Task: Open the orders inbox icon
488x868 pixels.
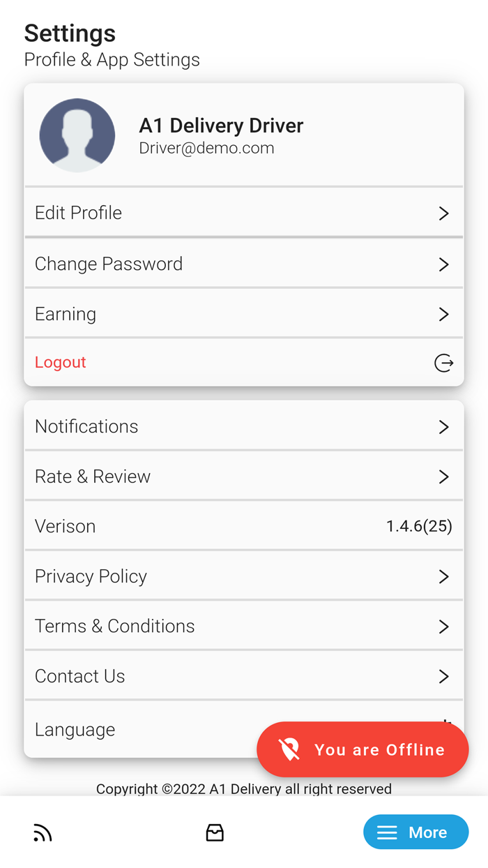Action: [215, 832]
